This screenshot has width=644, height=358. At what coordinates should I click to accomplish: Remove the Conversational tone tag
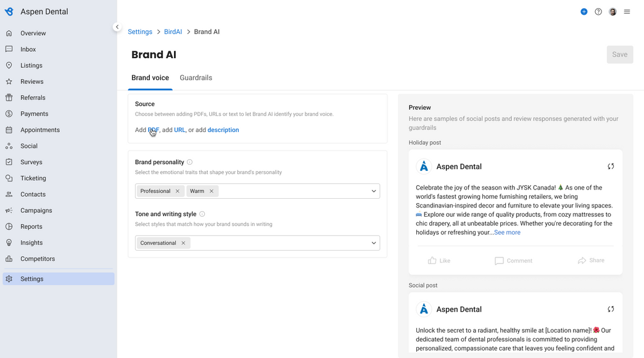[x=183, y=243]
